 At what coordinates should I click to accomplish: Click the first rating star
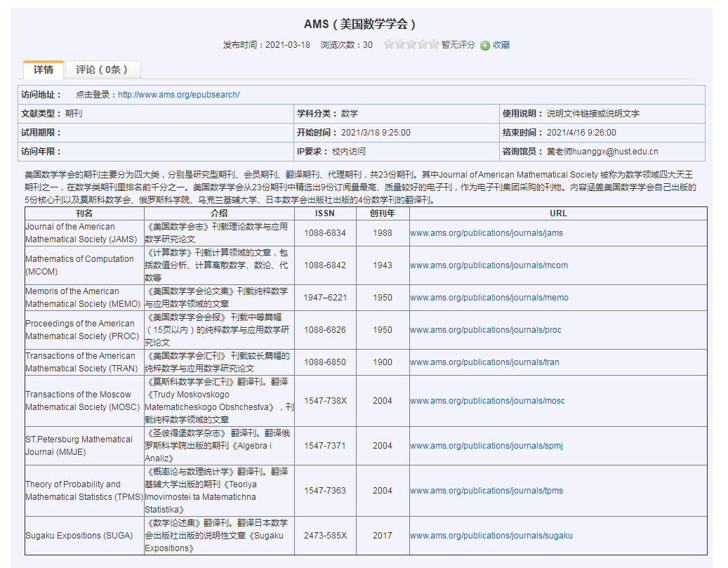tap(389, 45)
